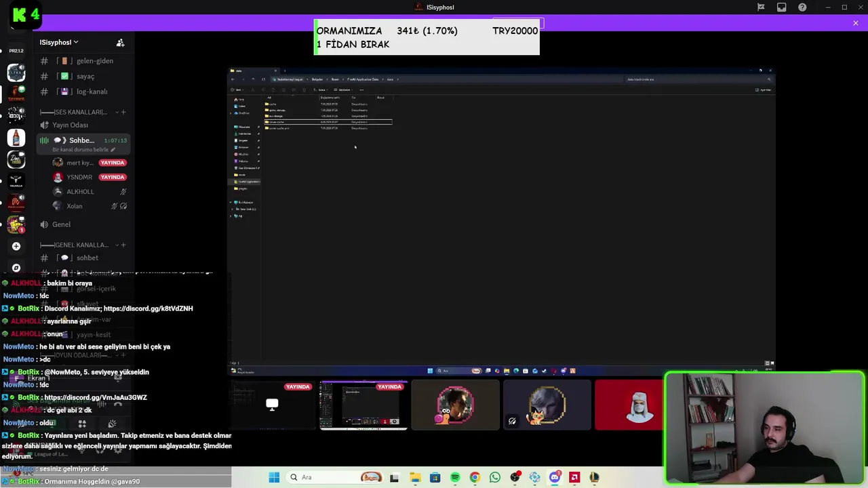868x488 pixels.
Task: Open the sohbet text channel
Action: (85, 258)
